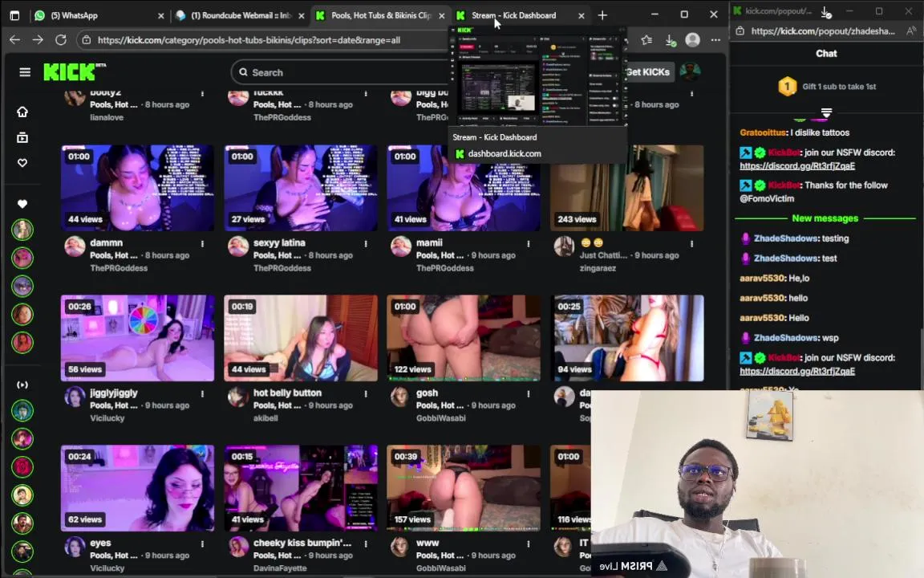Open the discord link below ZhadeShadows: wsp
Image resolution: width=924 pixels, height=578 pixels.
(797, 371)
